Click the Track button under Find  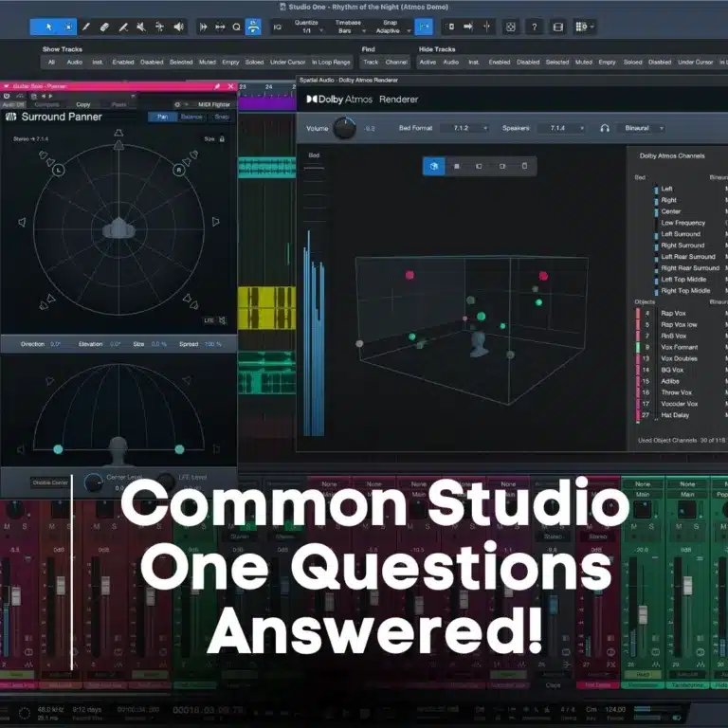tap(371, 63)
